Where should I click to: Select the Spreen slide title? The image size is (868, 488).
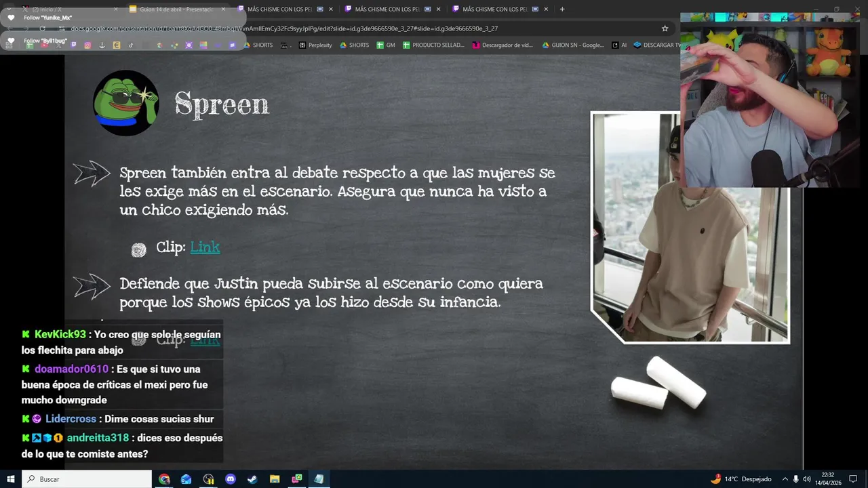(222, 104)
